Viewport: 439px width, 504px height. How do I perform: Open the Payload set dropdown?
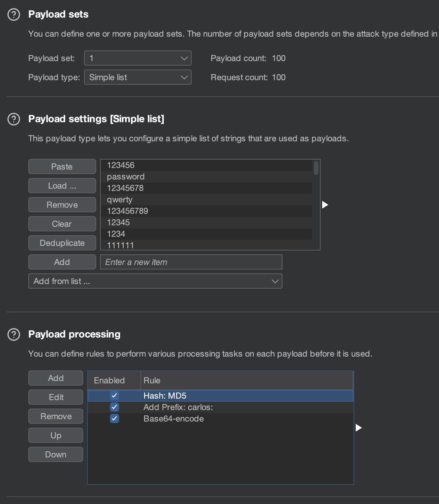click(x=137, y=58)
